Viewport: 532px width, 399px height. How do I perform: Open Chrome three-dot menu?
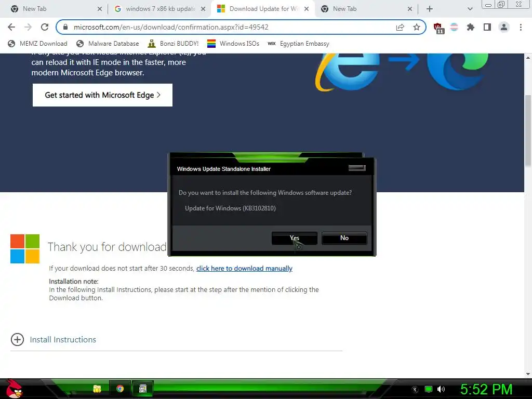[521, 27]
